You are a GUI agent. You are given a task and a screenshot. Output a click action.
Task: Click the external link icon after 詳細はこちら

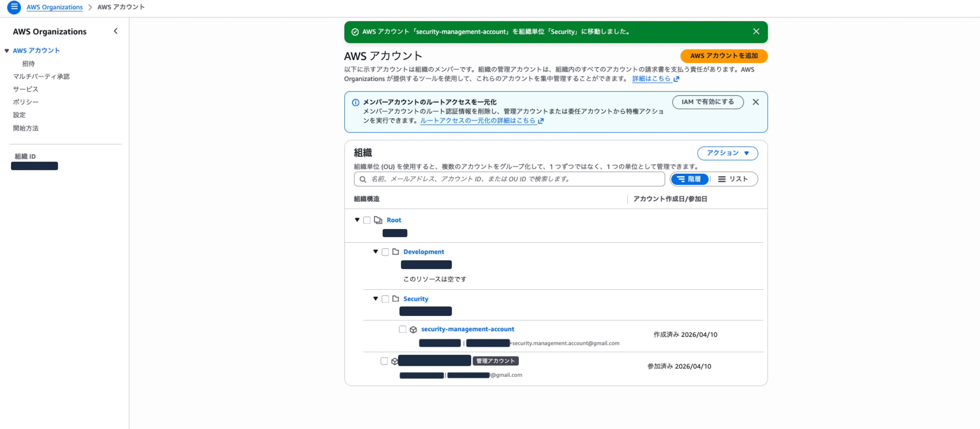[x=677, y=79]
